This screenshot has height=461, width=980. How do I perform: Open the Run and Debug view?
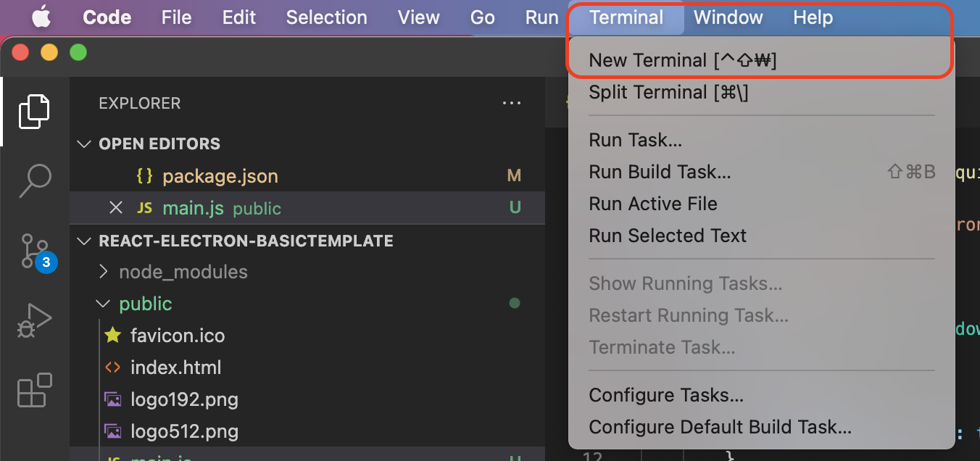tap(34, 321)
